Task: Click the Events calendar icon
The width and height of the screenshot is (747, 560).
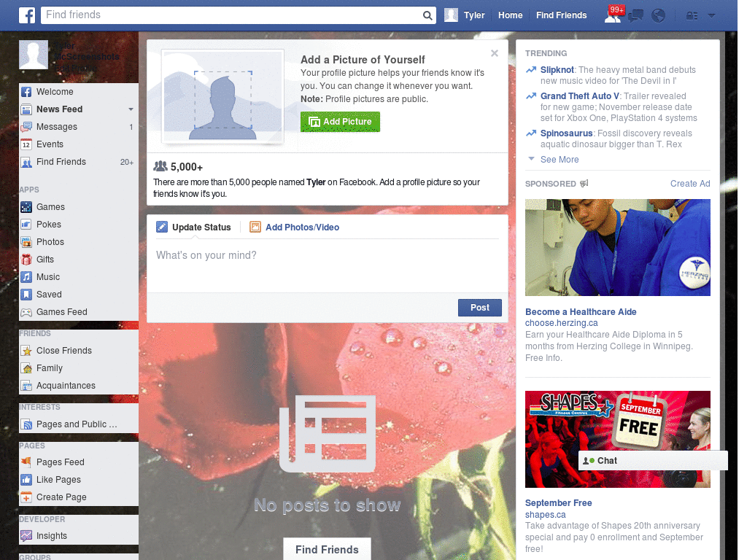Action: 26,145
